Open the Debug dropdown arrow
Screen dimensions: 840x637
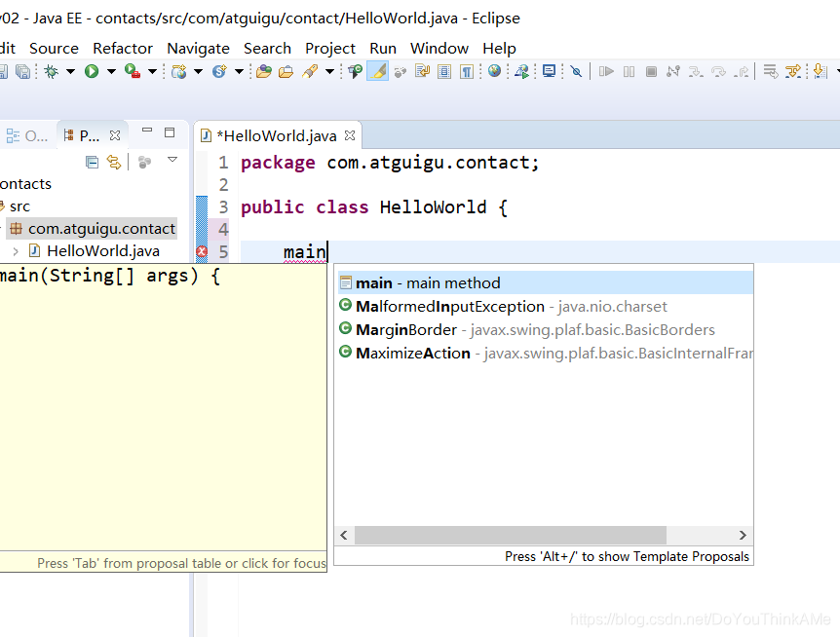pyautogui.click(x=70, y=71)
